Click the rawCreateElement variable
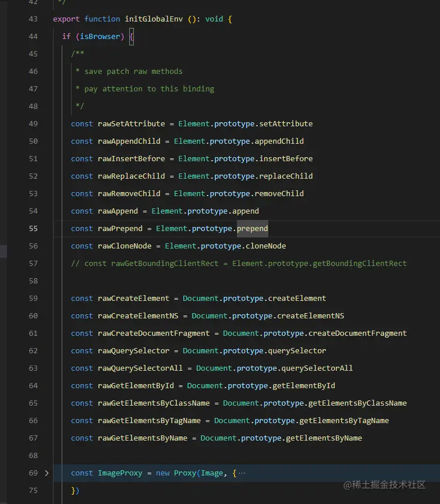Screen dimensions: 440x504 133,299
